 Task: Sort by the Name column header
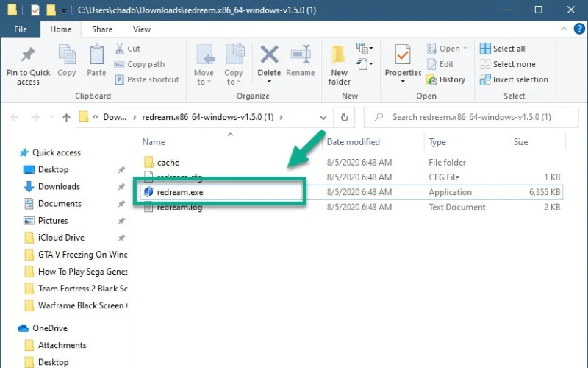point(154,142)
